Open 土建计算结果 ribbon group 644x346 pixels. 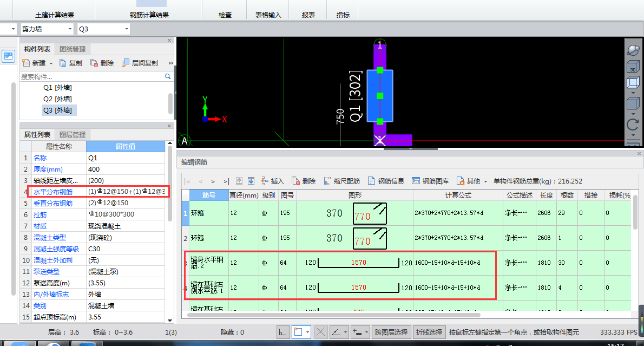[x=55, y=15]
